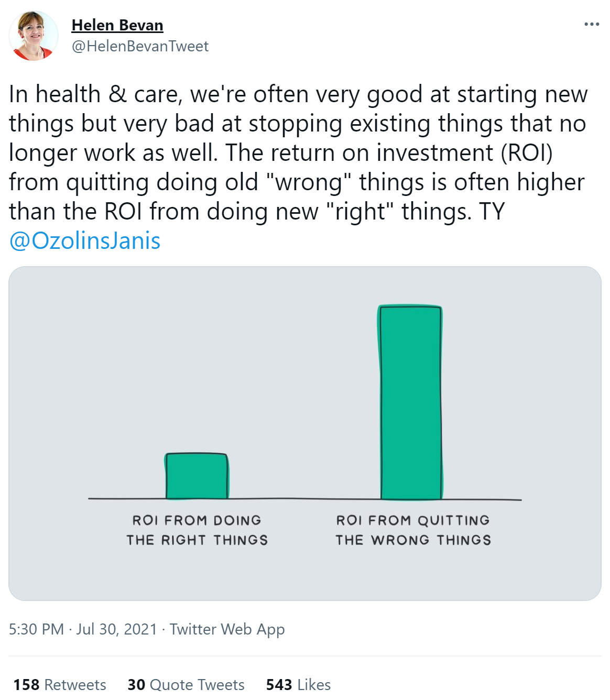Click the chart's horizontal baseline axis
The height and width of the screenshot is (700, 610).
pyautogui.click(x=305, y=499)
